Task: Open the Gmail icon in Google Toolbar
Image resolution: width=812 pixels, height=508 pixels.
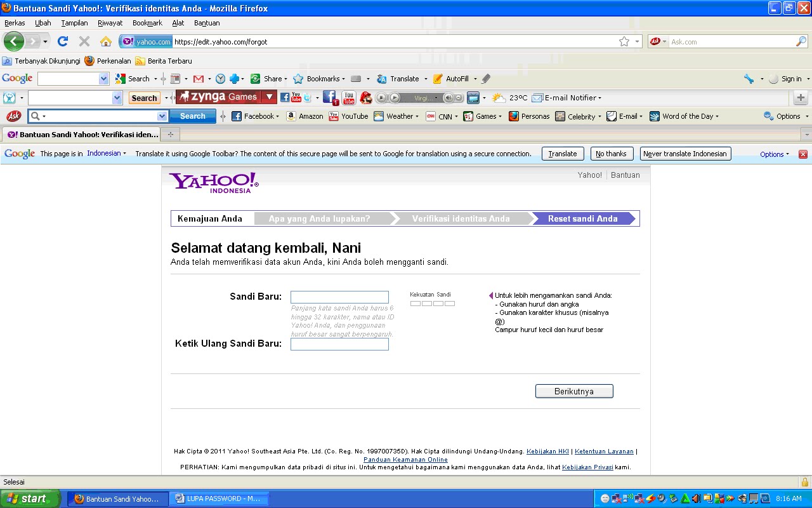Action: click(199, 79)
